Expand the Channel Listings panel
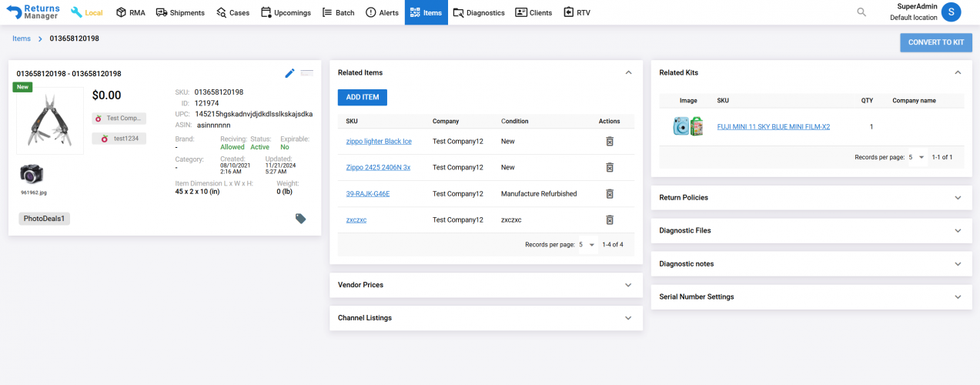This screenshot has width=980, height=385. (x=486, y=318)
